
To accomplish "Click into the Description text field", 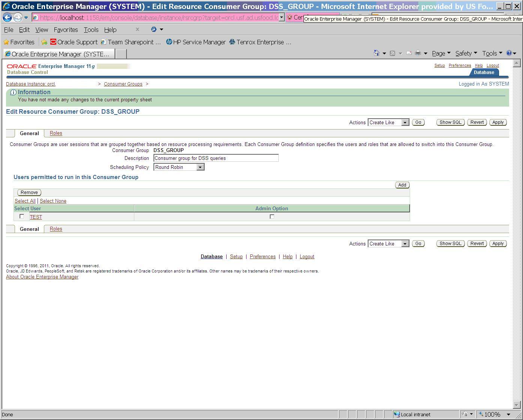I will (x=216, y=158).
